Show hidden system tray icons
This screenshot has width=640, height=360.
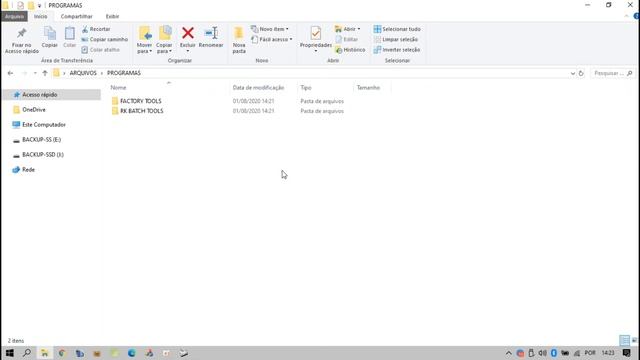pos(509,353)
